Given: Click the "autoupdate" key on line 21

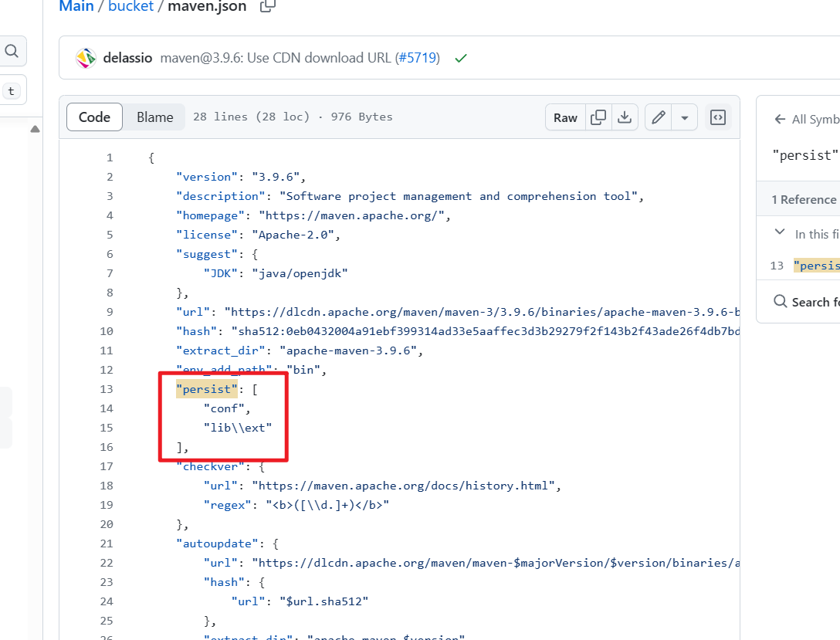Looking at the screenshot, I should 217,543.
